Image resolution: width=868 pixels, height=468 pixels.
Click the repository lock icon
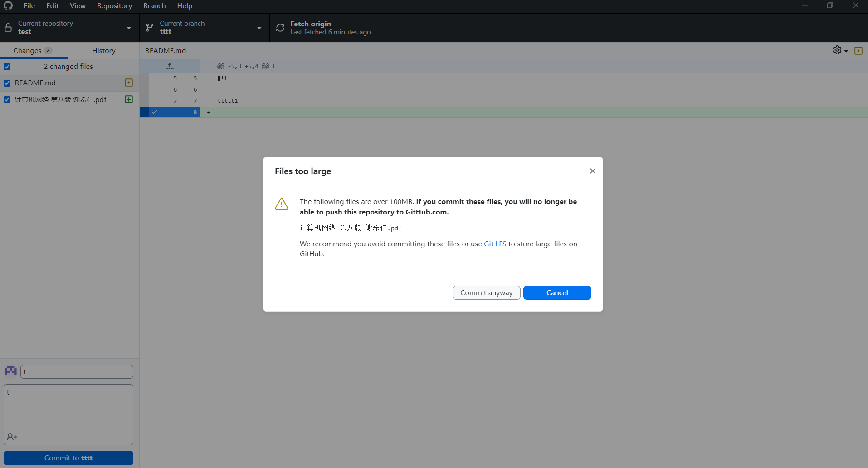[8, 28]
